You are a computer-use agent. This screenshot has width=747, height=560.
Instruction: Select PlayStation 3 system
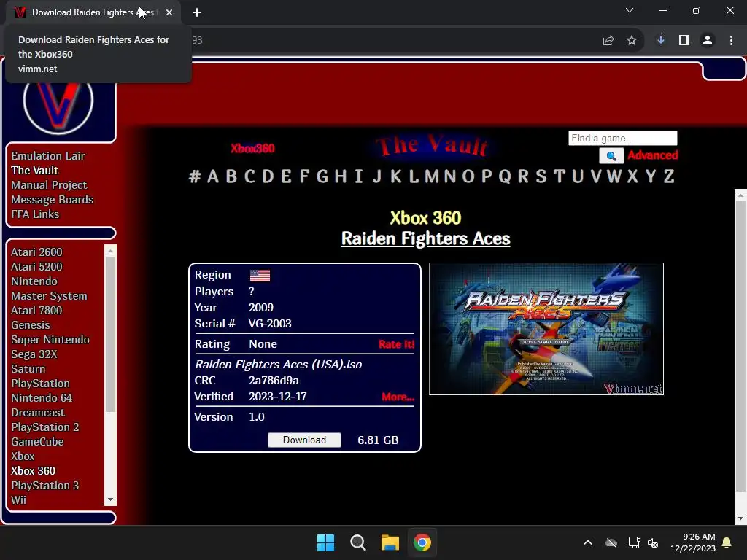[45, 486]
